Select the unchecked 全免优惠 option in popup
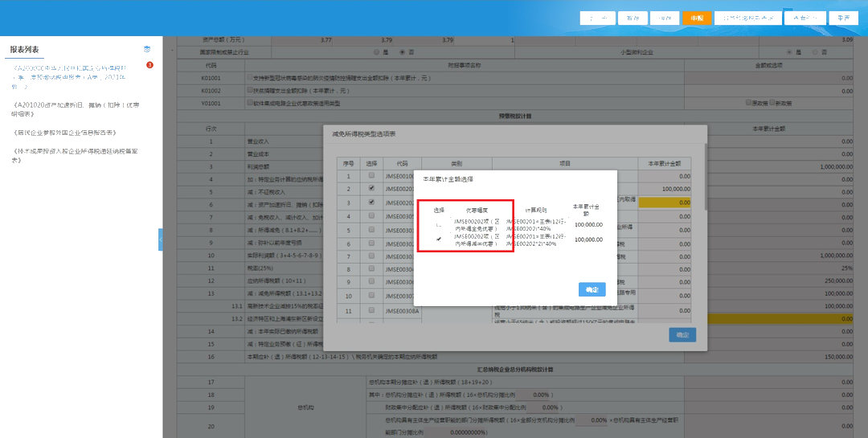 [439, 224]
